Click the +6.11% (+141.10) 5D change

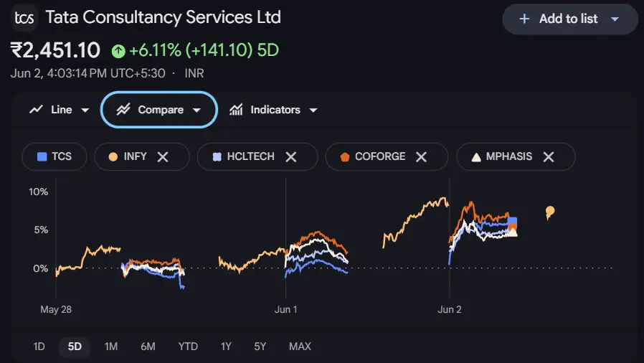[204, 50]
